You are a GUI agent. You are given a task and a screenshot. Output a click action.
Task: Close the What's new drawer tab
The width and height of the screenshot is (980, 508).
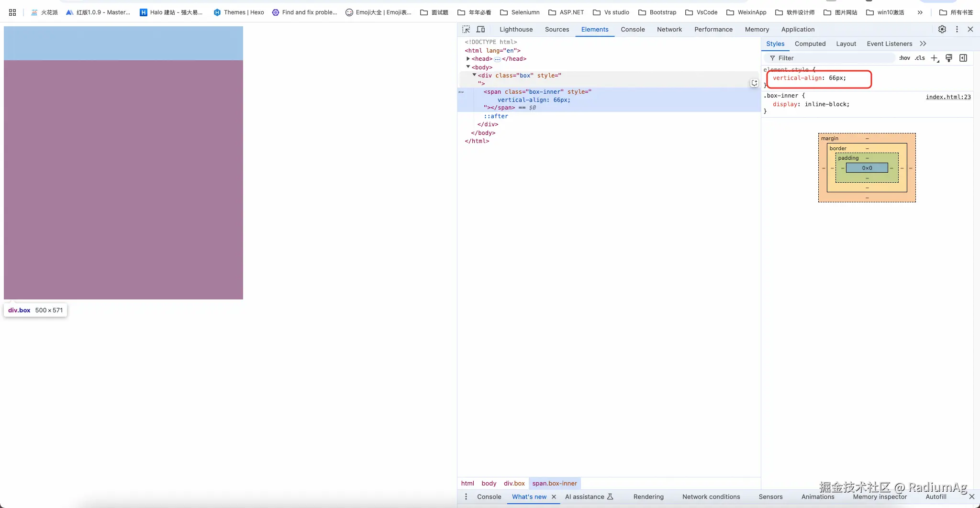[x=554, y=497]
